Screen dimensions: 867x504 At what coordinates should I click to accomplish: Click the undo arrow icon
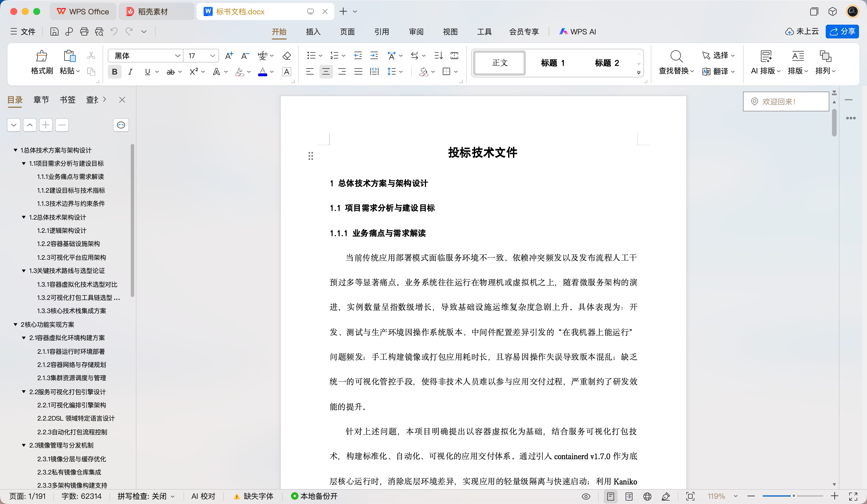click(x=114, y=32)
